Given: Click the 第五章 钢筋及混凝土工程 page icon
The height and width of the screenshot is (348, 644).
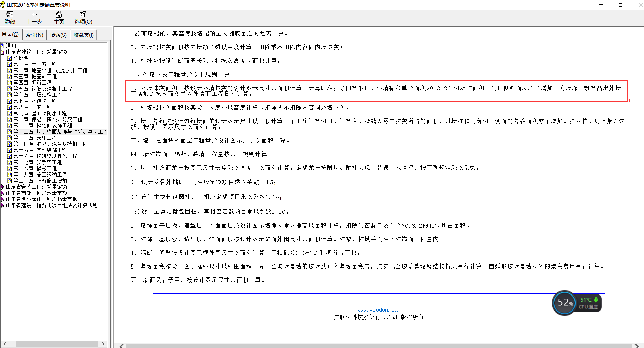Looking at the screenshot, I should coord(10,89).
